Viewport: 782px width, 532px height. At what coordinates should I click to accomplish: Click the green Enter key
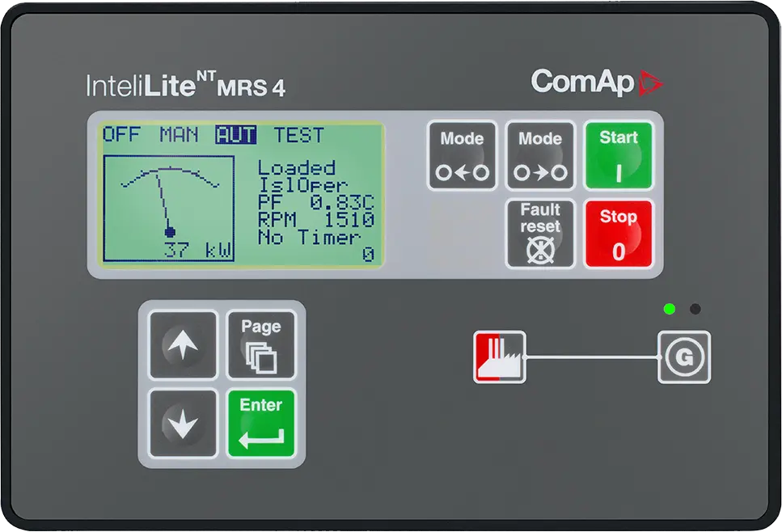click(x=261, y=424)
